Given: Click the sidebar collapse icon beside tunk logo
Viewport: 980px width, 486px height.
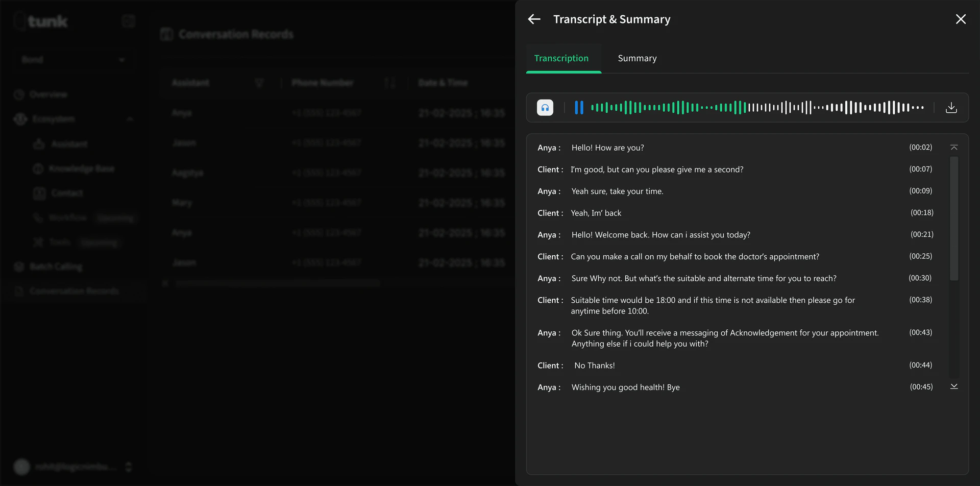Looking at the screenshot, I should coord(128,20).
